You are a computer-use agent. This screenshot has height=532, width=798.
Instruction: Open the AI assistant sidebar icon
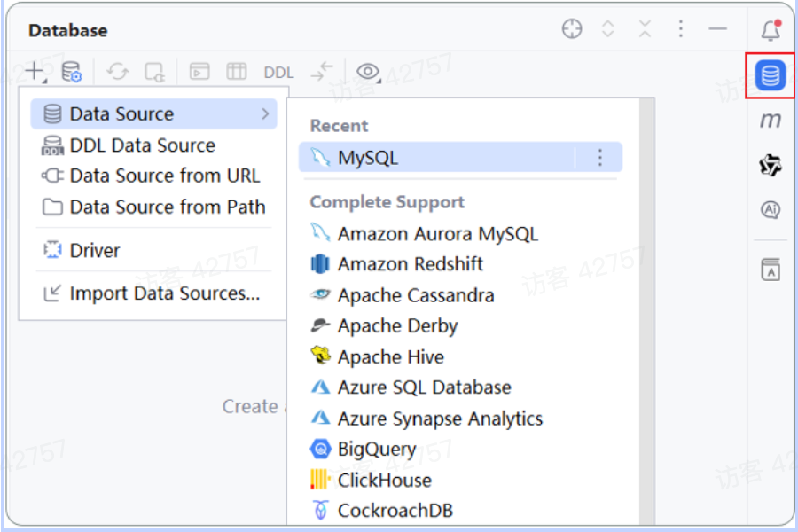pos(771,209)
